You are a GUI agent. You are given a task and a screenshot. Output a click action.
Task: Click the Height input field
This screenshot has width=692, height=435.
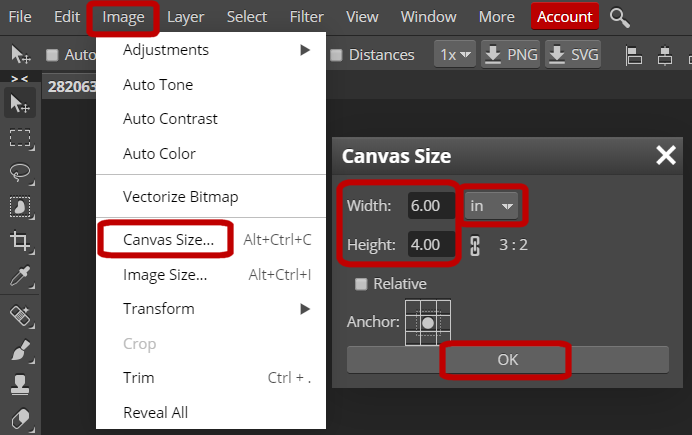(x=431, y=244)
